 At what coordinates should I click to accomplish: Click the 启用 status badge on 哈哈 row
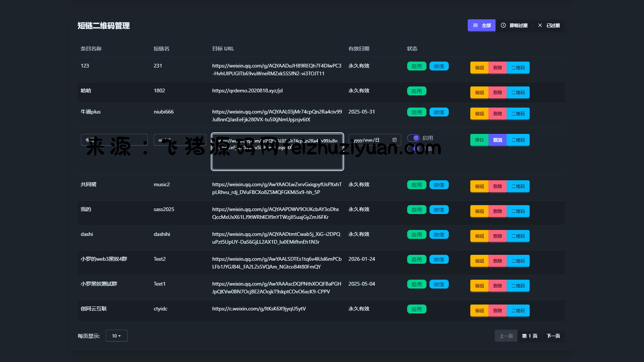pyautogui.click(x=416, y=91)
